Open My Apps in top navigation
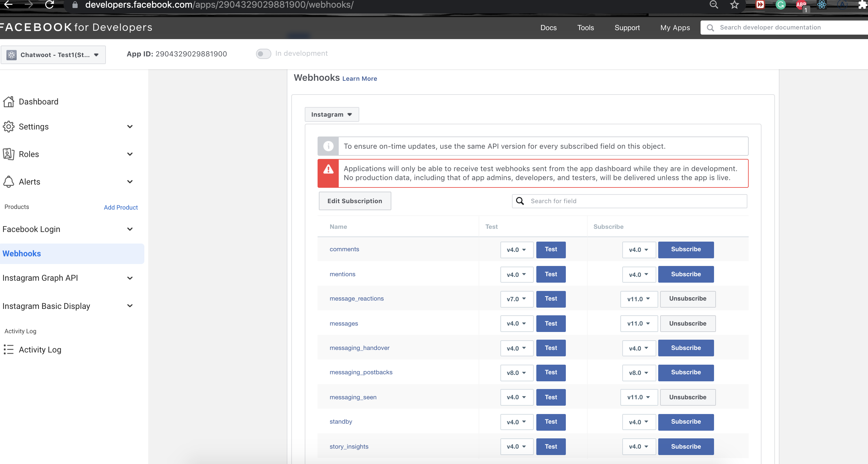This screenshot has height=464, width=868. (x=675, y=28)
